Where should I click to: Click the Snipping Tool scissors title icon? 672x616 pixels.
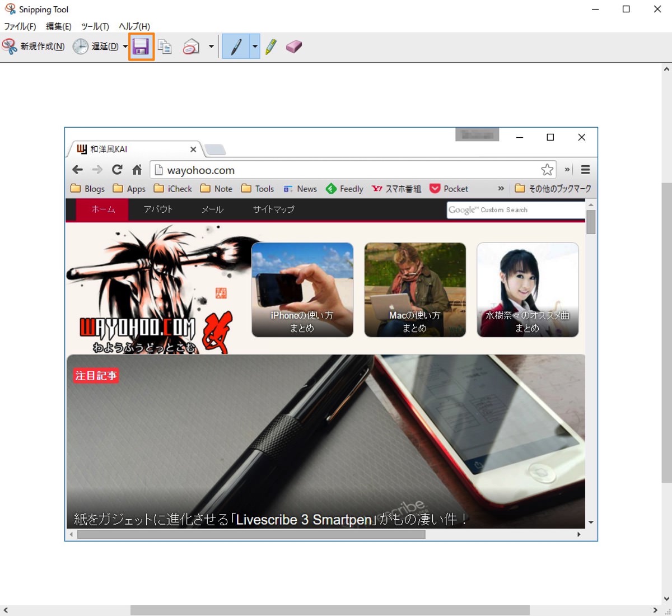(10, 9)
